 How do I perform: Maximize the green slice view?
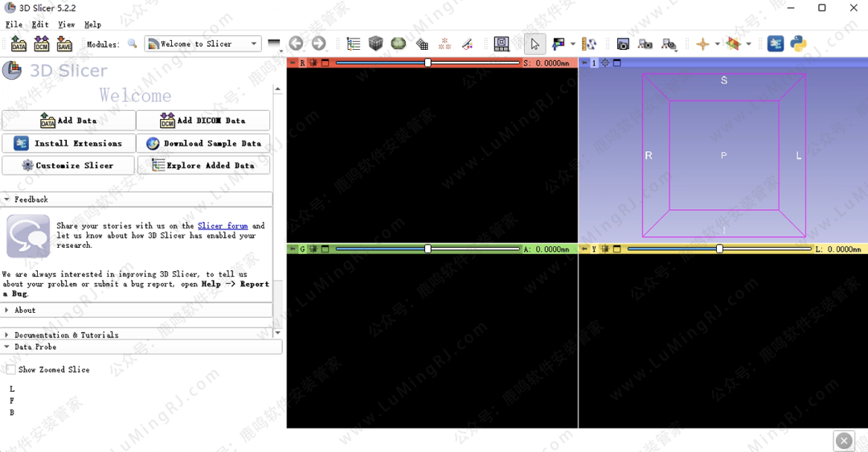325,249
